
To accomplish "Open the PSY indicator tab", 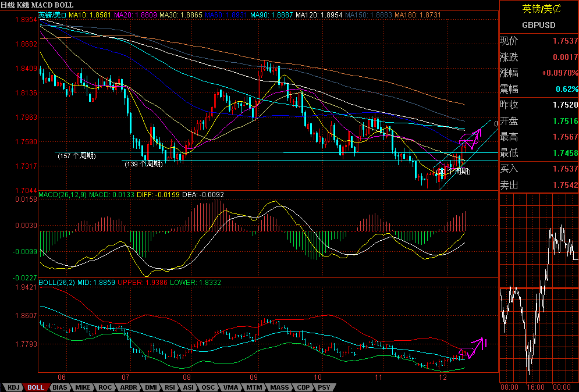I will [x=324, y=387].
